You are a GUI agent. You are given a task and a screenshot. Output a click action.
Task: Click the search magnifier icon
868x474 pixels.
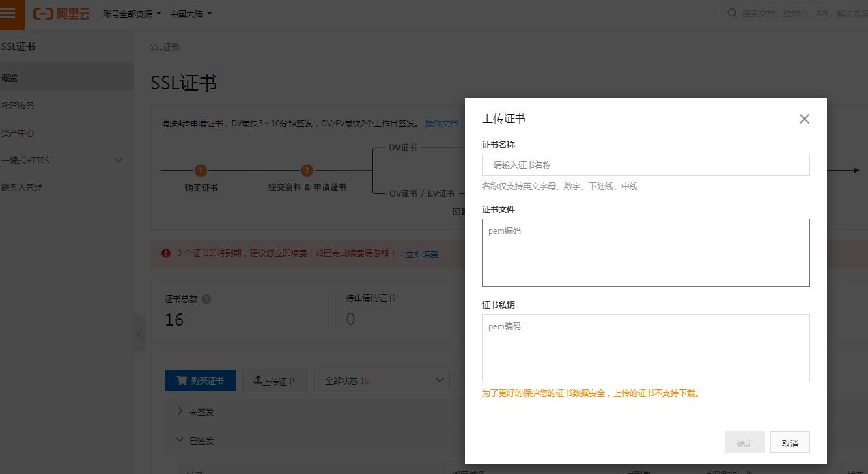click(x=732, y=13)
